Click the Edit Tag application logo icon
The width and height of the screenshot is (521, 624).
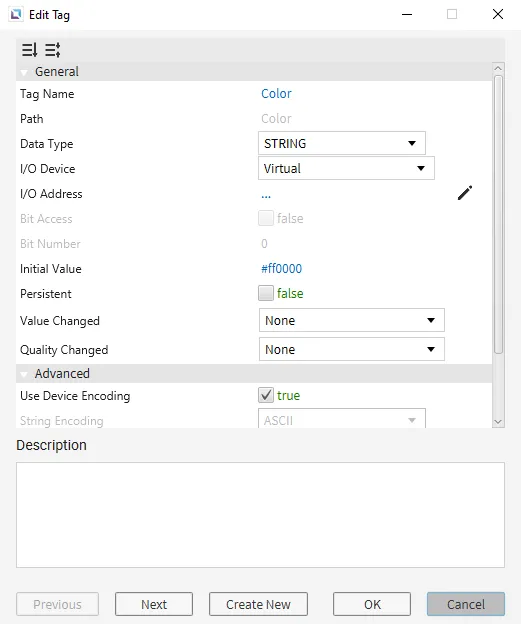click(x=16, y=15)
